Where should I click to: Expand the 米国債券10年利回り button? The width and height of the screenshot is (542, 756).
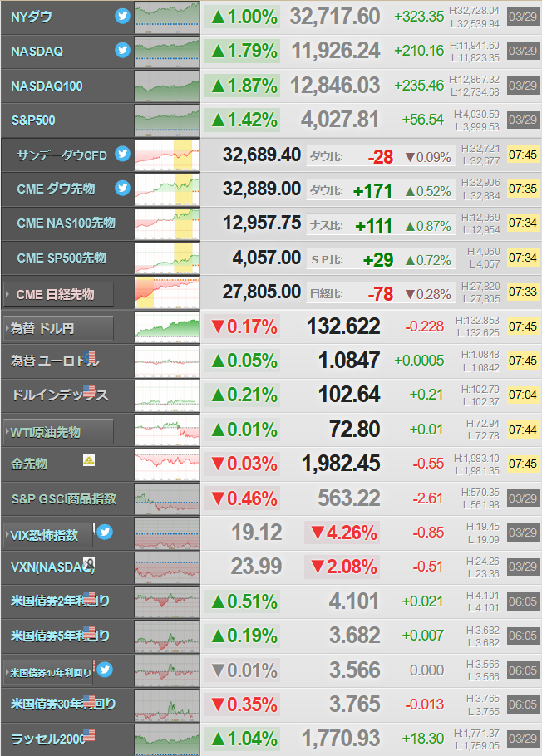(x=48, y=672)
